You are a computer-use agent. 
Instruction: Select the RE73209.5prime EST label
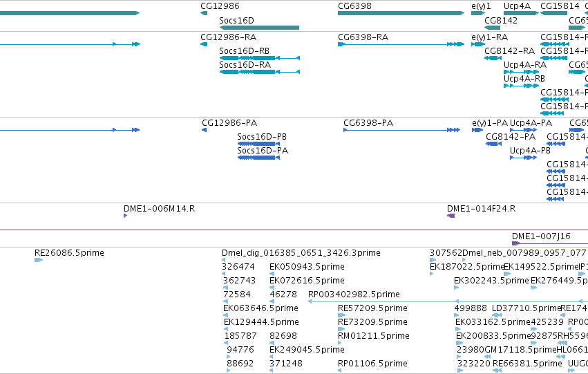[372, 322]
